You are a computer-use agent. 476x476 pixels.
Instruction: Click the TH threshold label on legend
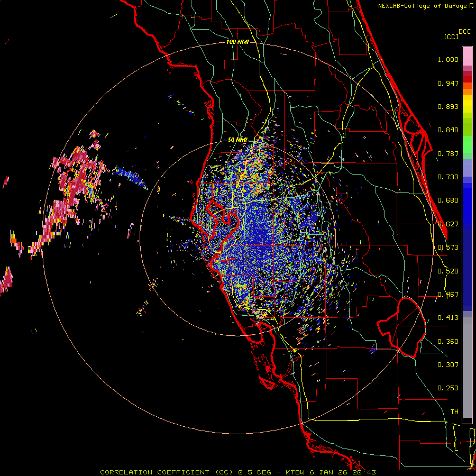click(454, 412)
